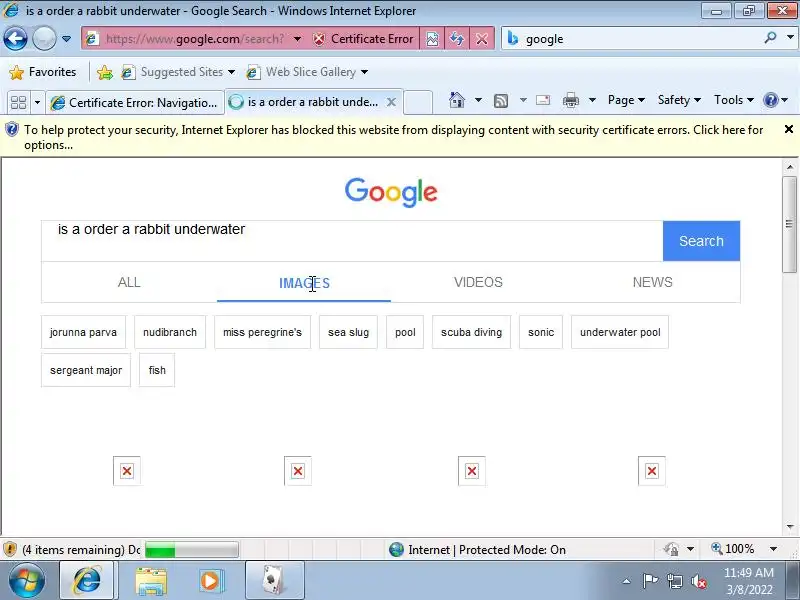
Task: Click the Google logo
Action: tap(391, 192)
